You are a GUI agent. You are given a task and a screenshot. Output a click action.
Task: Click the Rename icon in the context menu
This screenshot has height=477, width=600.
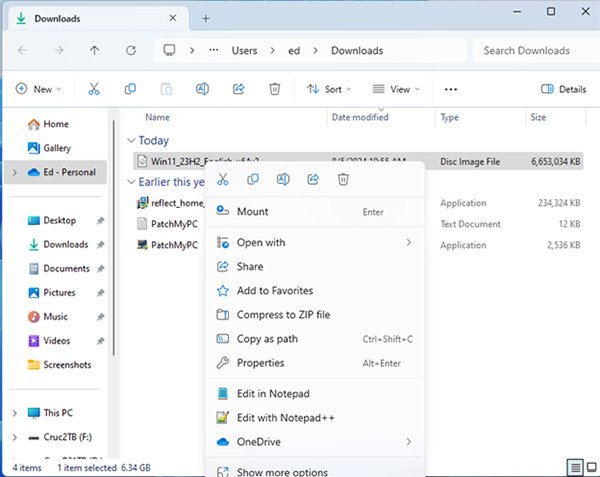(x=283, y=179)
